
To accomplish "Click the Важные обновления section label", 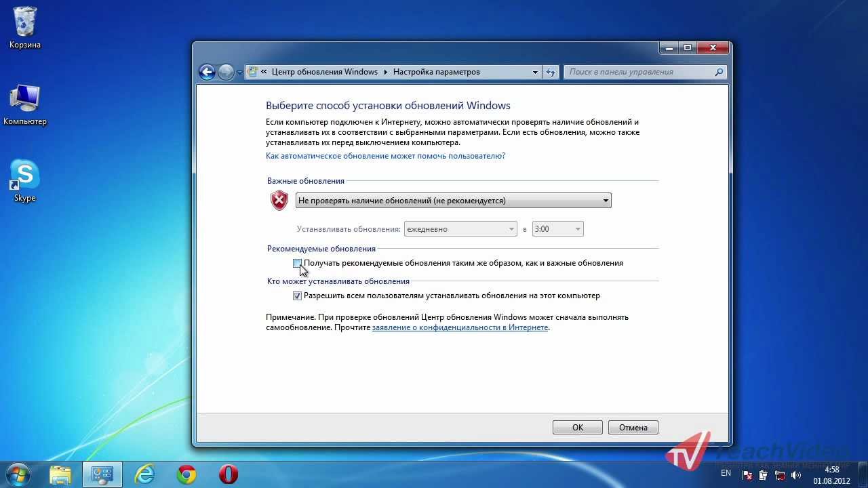I will [x=306, y=181].
